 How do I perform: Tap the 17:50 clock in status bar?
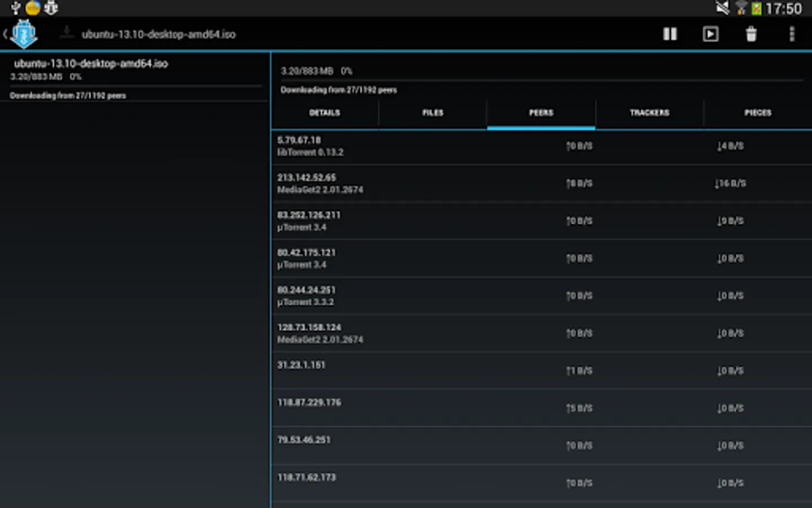tap(783, 8)
